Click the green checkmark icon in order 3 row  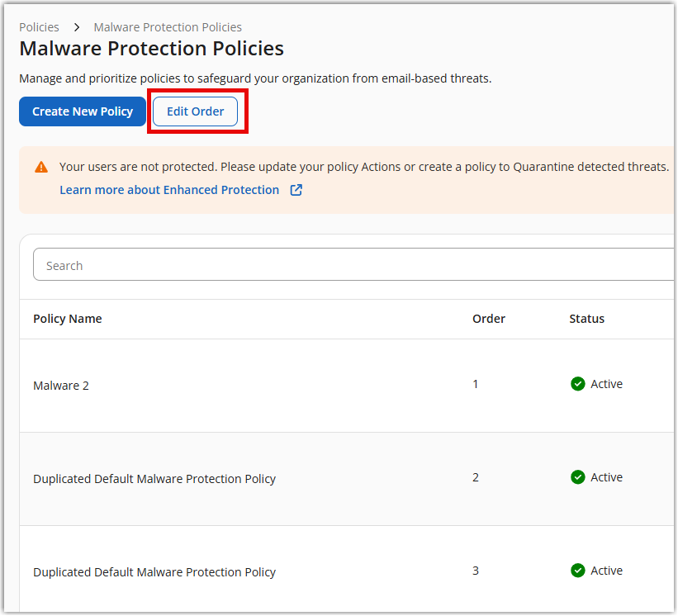(578, 571)
